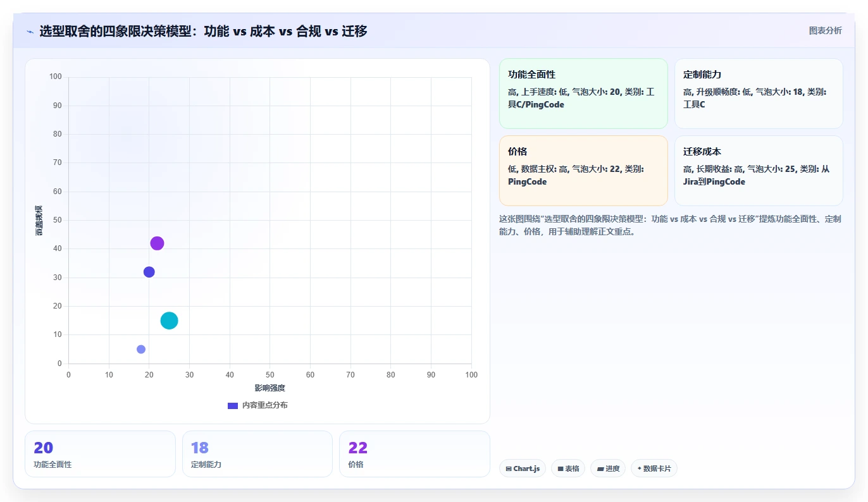868x502 pixels.
Task: Click the stat card showing 20 功能全面性
Action: pos(100,454)
